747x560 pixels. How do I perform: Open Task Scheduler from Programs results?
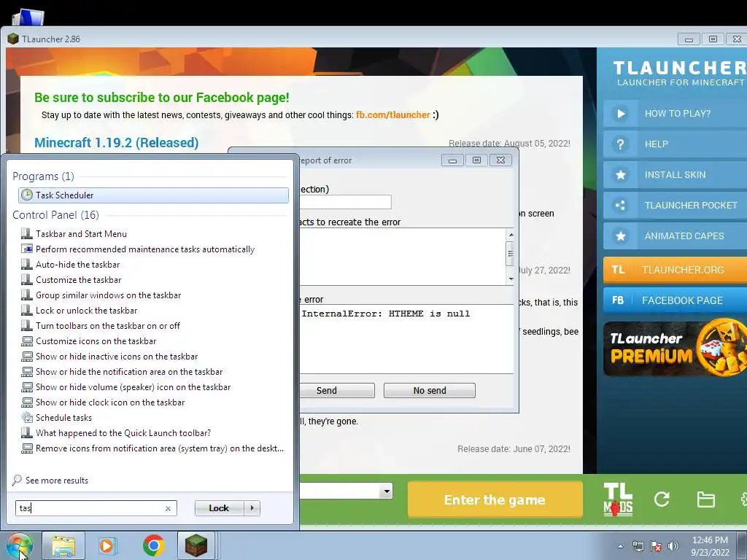pos(153,195)
